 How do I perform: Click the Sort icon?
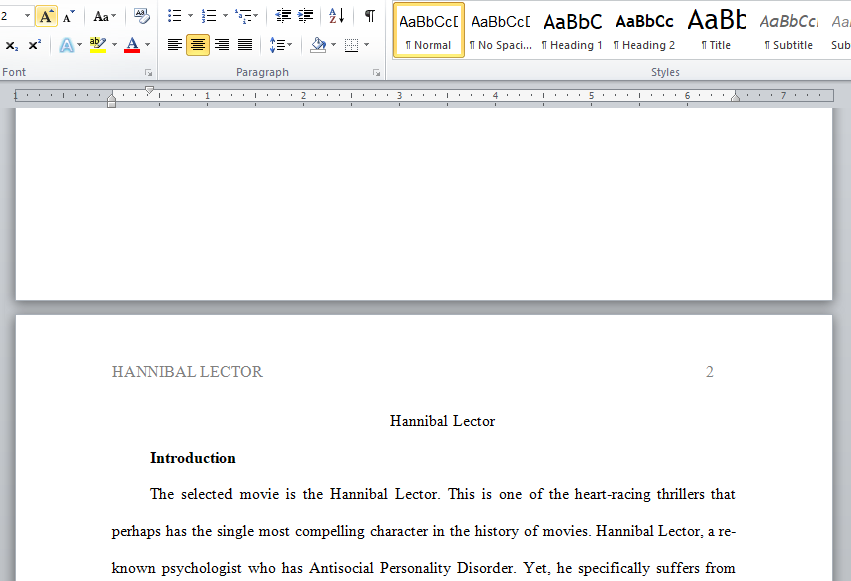click(x=336, y=16)
